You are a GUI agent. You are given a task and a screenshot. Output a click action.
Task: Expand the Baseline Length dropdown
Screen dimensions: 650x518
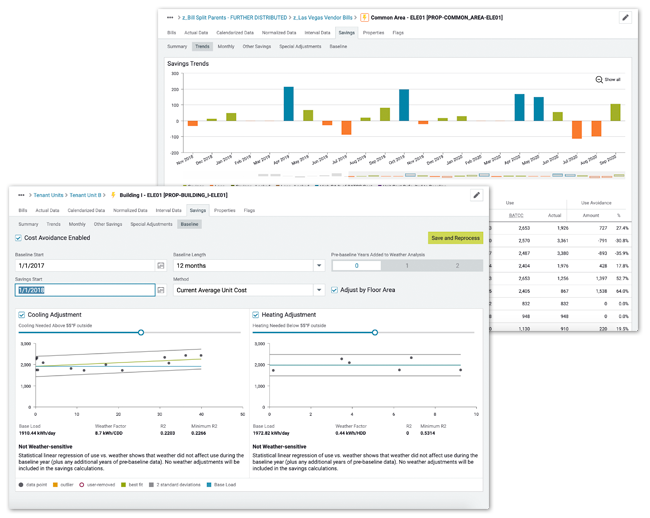(318, 266)
